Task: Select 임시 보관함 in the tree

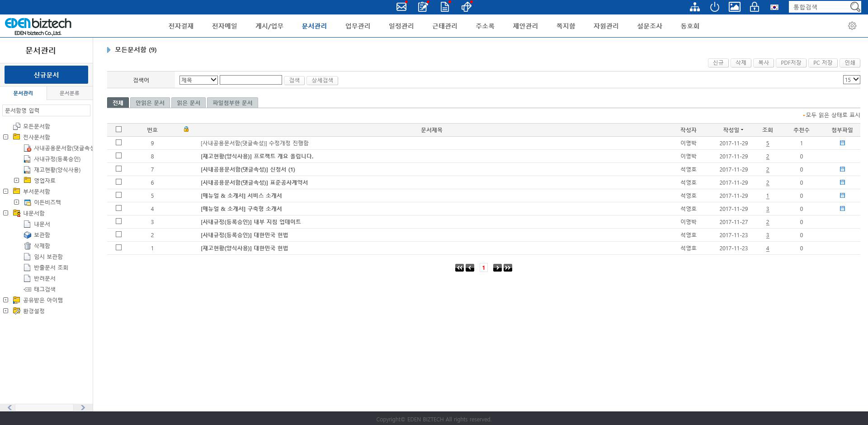Action: pyautogui.click(x=48, y=257)
